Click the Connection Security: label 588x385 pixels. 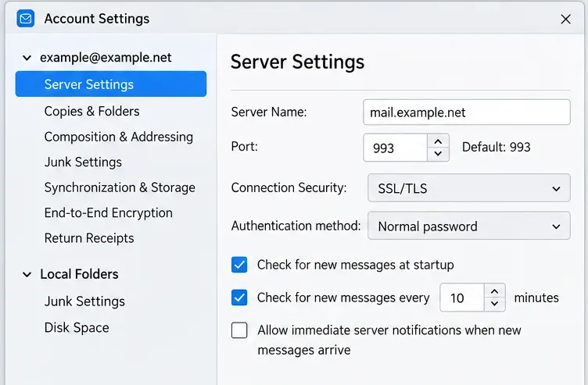tap(289, 187)
